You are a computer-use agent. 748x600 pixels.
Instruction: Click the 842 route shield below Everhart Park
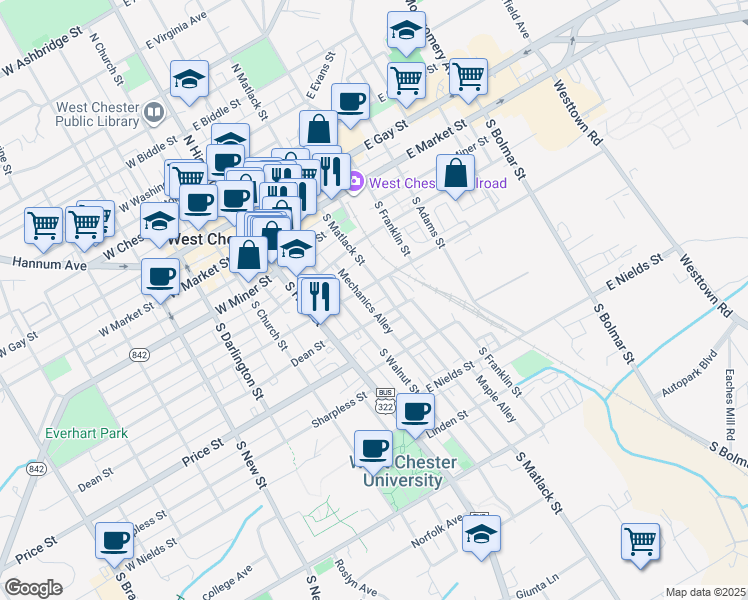pyautogui.click(x=36, y=469)
